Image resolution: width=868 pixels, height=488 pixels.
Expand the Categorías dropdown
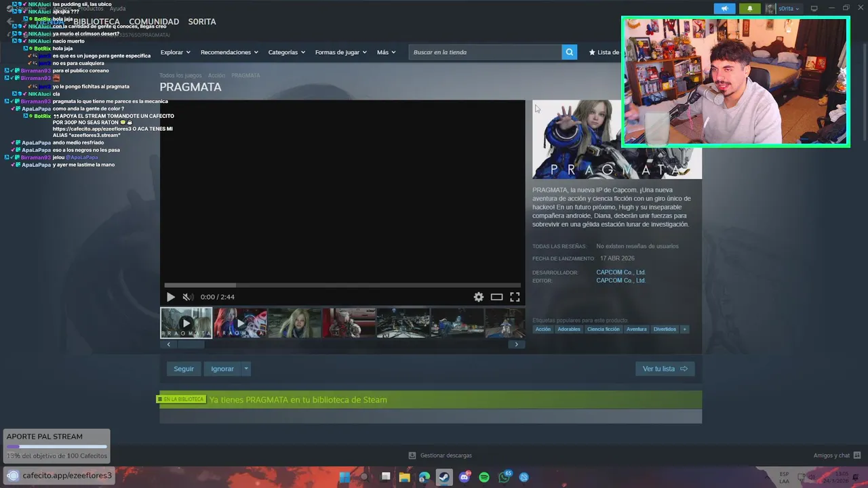click(286, 52)
